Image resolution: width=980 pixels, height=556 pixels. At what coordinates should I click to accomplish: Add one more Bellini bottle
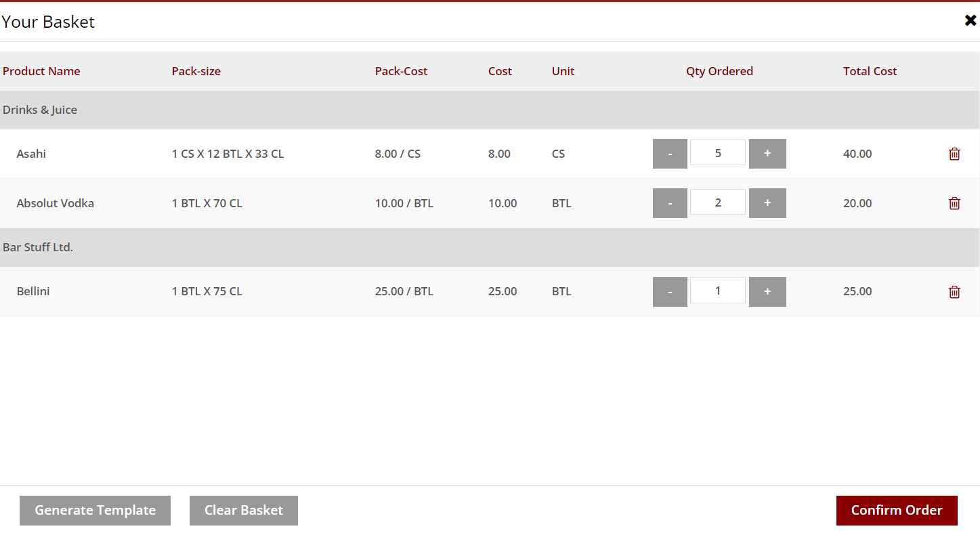(767, 292)
